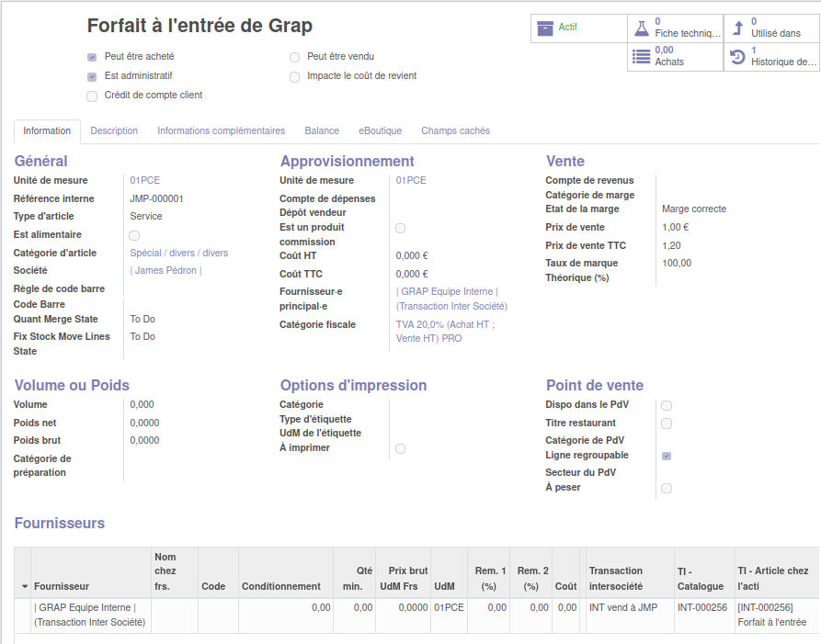
Task: Follow the James Pédron company link
Action: tap(165, 270)
